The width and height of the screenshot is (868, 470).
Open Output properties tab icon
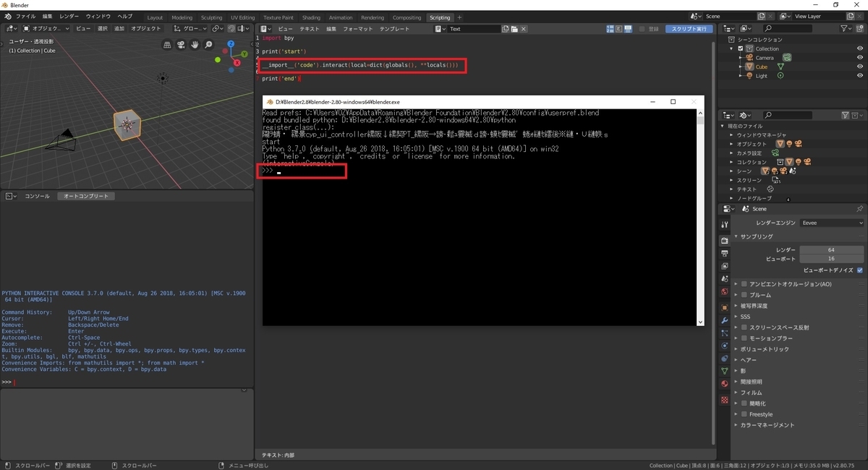(724, 253)
